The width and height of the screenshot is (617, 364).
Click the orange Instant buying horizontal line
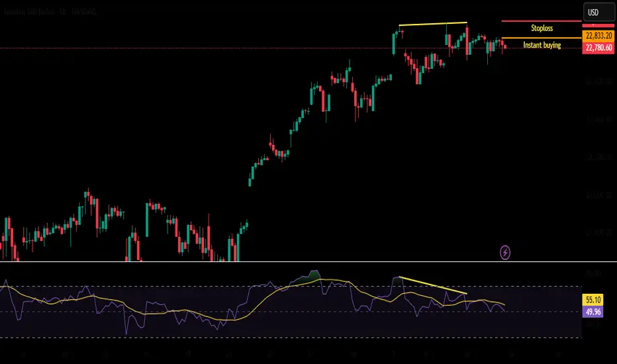coord(542,38)
